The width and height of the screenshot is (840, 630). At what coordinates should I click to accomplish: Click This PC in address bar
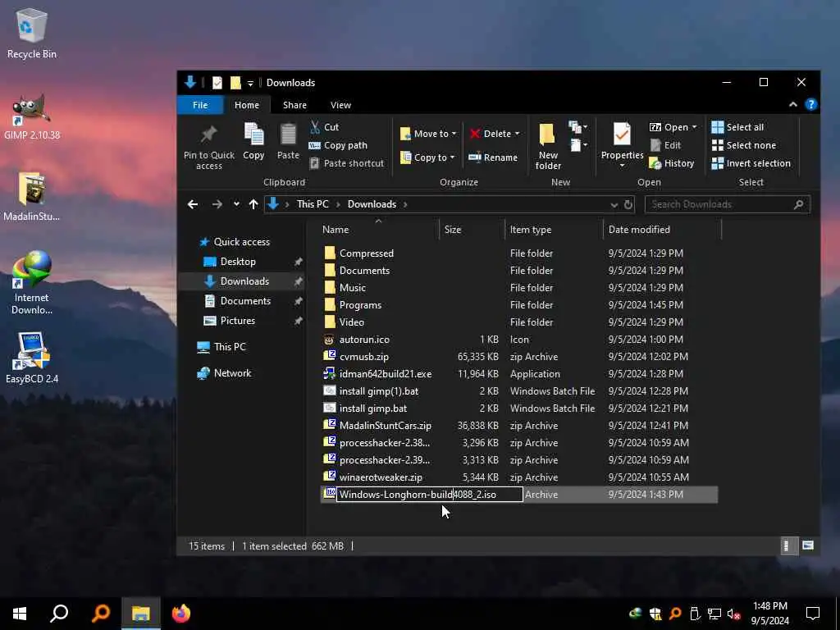(x=313, y=204)
